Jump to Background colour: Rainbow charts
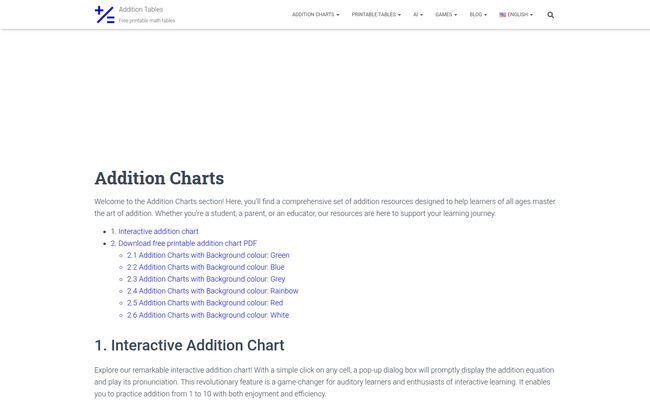This screenshot has height=414, width=650. point(213,291)
